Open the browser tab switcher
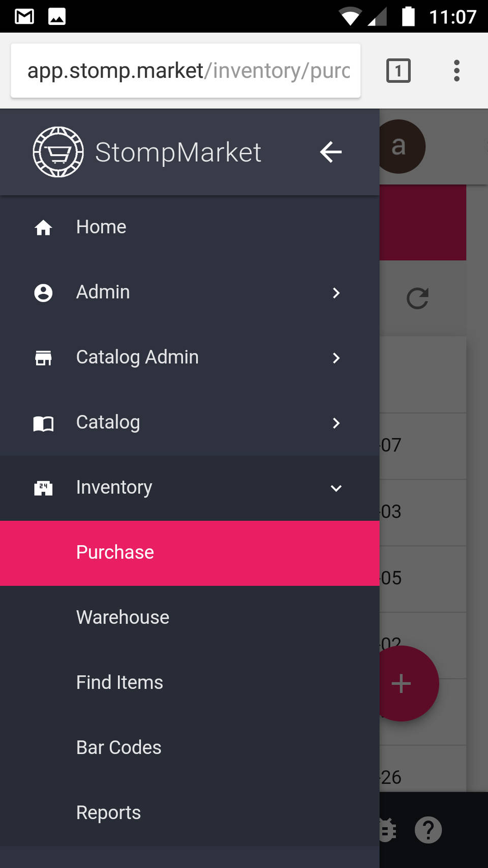The image size is (488, 868). (x=398, y=71)
